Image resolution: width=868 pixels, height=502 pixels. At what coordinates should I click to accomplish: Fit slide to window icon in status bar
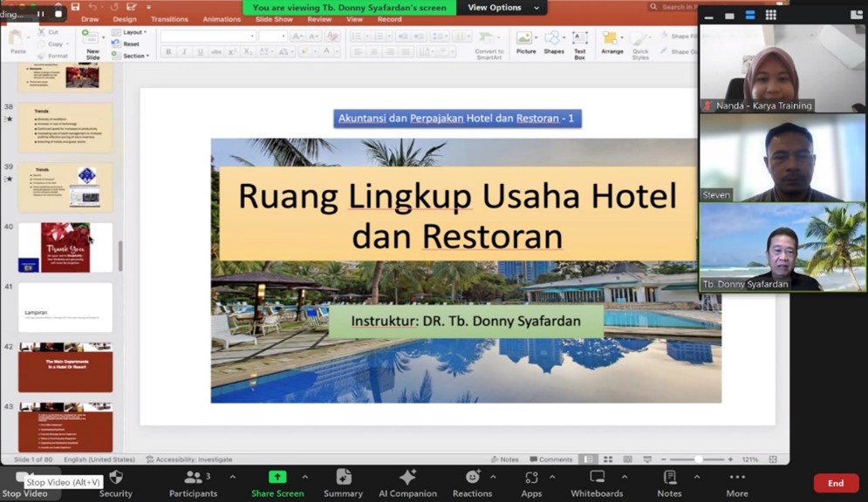[x=773, y=459]
